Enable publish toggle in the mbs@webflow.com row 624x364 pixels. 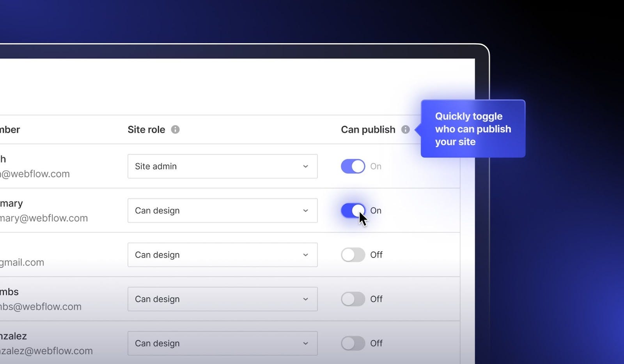click(x=353, y=299)
